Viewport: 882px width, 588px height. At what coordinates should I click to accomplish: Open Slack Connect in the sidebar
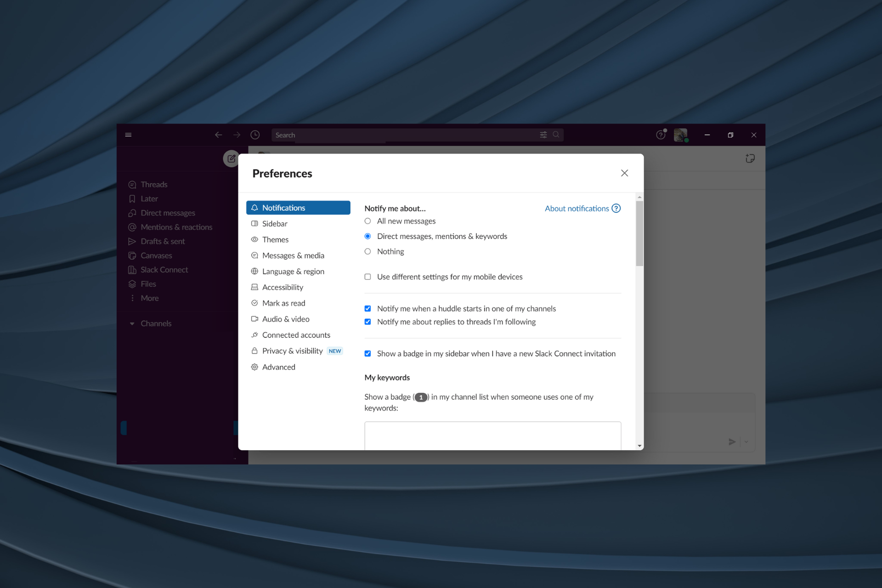(164, 270)
